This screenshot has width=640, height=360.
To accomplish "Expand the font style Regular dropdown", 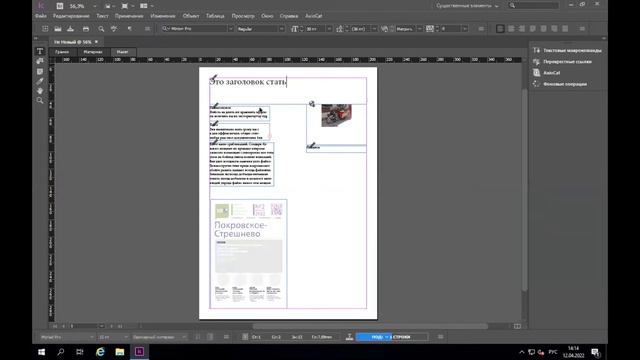I will point(282,29).
